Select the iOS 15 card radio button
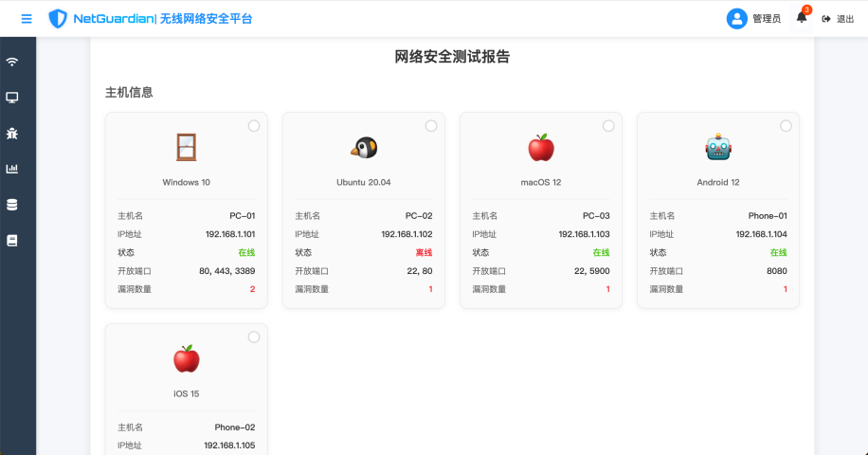This screenshot has width=868, height=455. click(x=254, y=337)
